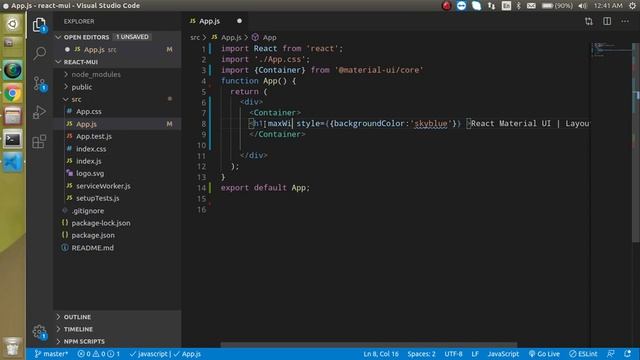
Task: Place cursor on export default App line
Action: tap(265, 188)
